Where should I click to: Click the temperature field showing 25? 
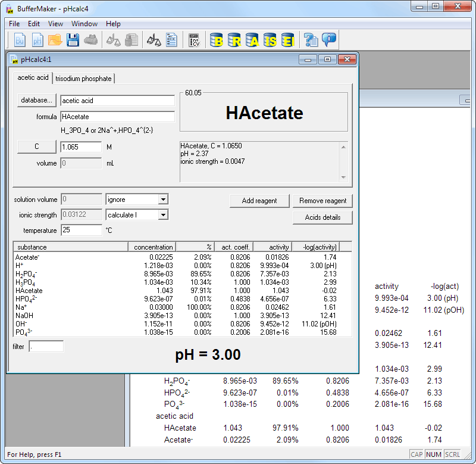pyautogui.click(x=81, y=230)
